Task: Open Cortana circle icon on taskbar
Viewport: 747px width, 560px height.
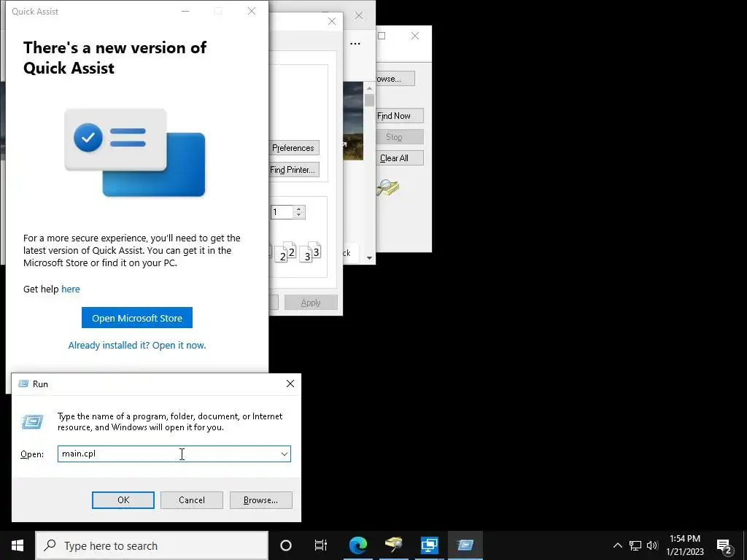Action: click(x=286, y=545)
